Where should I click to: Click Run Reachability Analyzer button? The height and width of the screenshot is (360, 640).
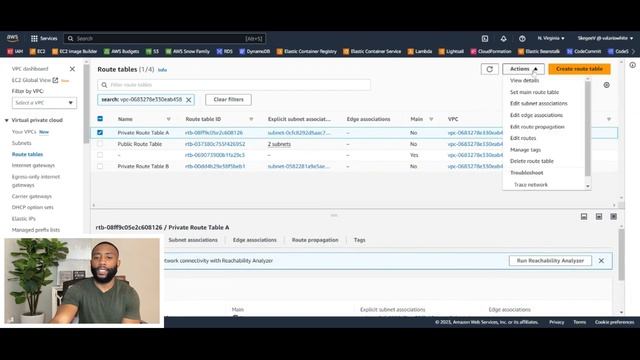coord(550,261)
